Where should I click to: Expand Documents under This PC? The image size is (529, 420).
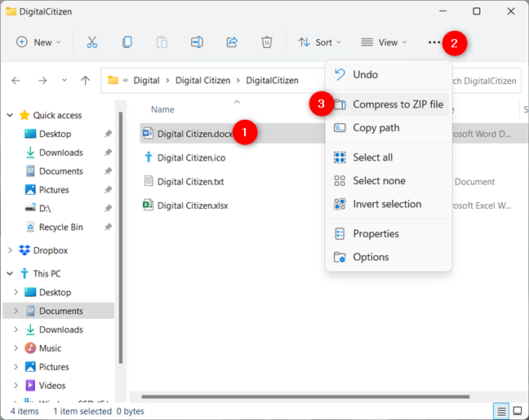pyautogui.click(x=16, y=311)
